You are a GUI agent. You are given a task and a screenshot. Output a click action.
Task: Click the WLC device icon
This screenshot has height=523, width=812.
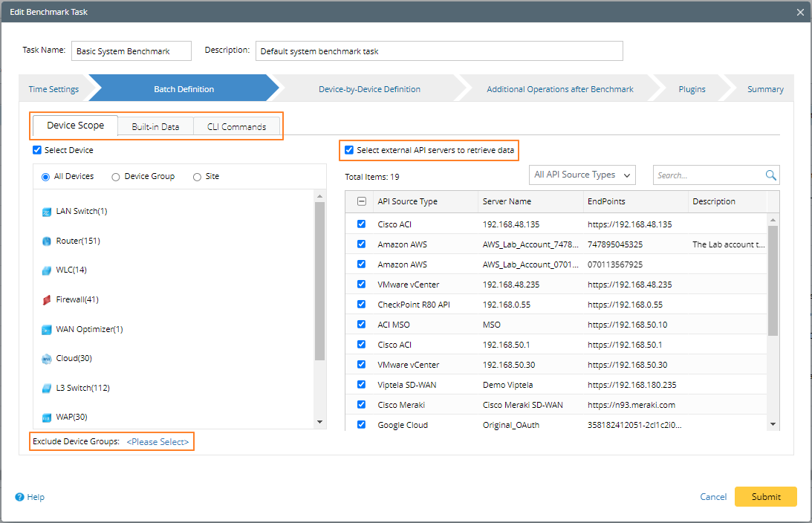[47, 270]
